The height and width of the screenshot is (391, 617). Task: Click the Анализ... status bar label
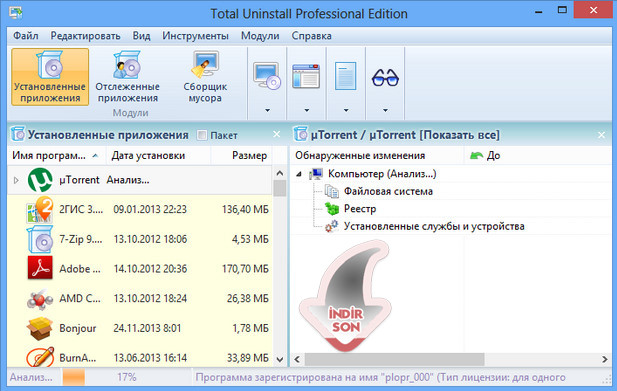[31, 377]
